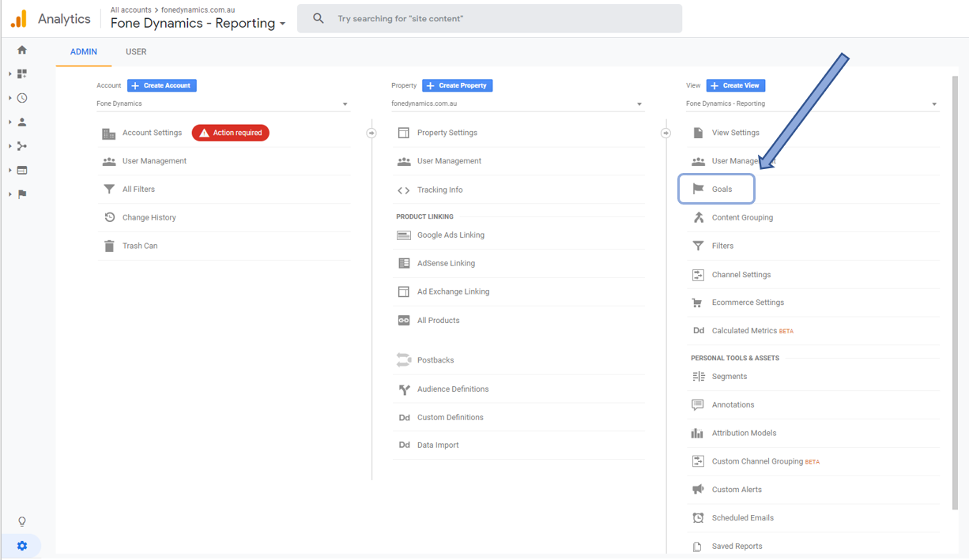Click the Audience Definitions icon

point(404,389)
